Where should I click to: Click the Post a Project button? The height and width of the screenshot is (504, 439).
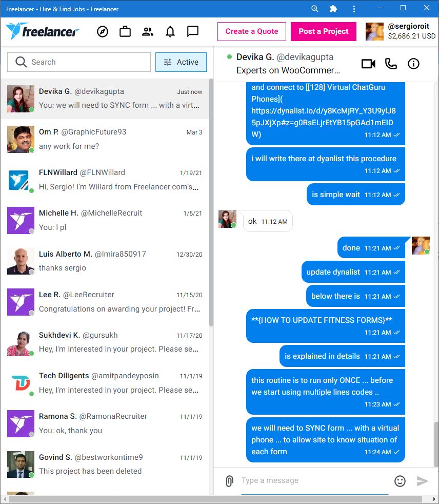tap(324, 31)
